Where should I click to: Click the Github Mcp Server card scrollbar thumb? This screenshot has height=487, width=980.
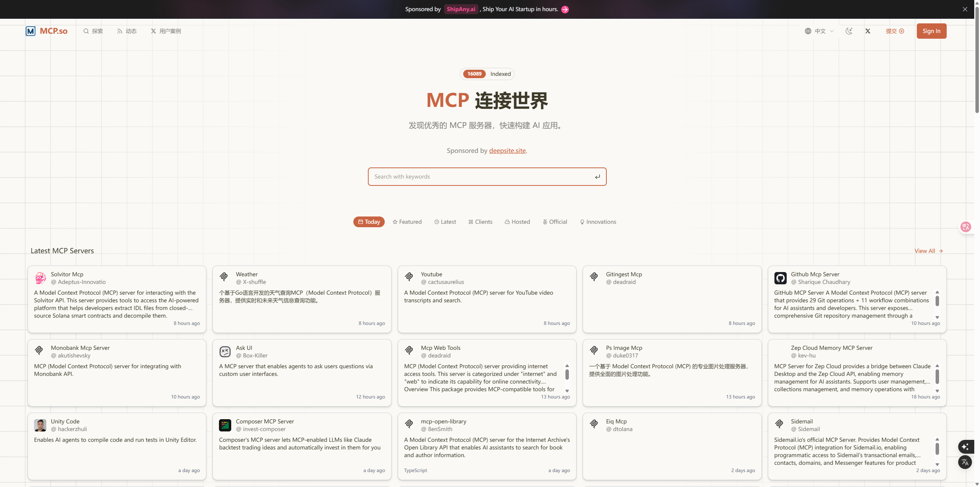coord(937,301)
